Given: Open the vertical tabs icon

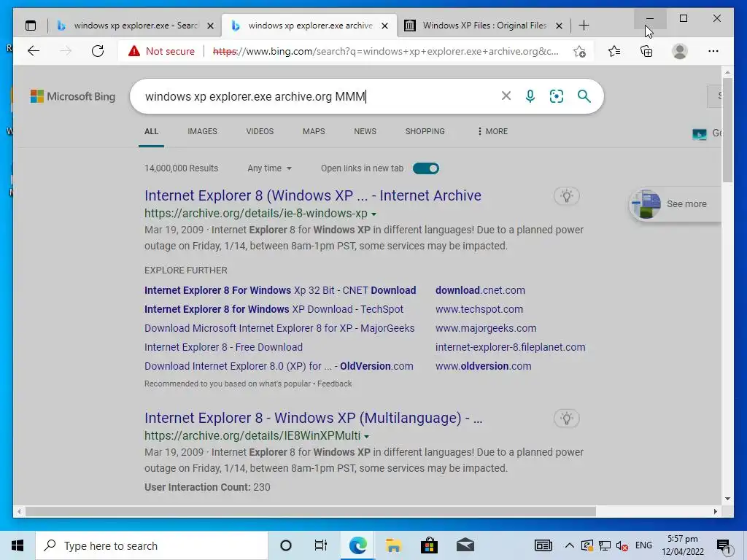Looking at the screenshot, I should 31,26.
